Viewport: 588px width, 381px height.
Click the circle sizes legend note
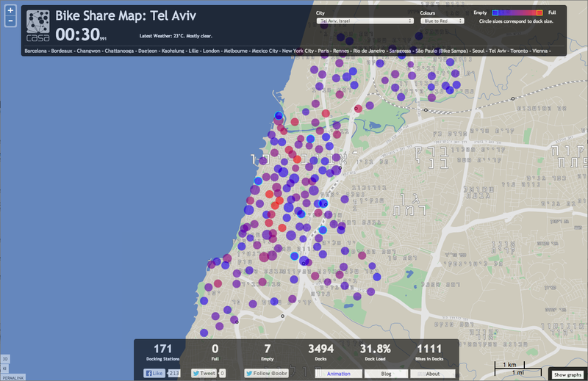click(x=516, y=21)
